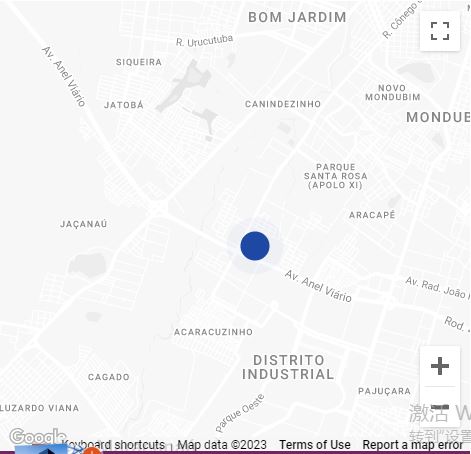Open the Terms of Use link

pos(315,445)
